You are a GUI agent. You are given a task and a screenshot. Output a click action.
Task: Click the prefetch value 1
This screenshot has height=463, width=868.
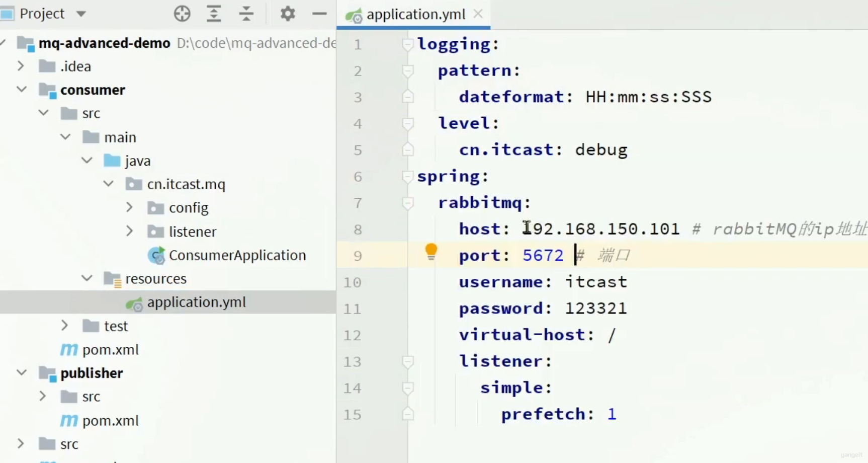(612, 414)
